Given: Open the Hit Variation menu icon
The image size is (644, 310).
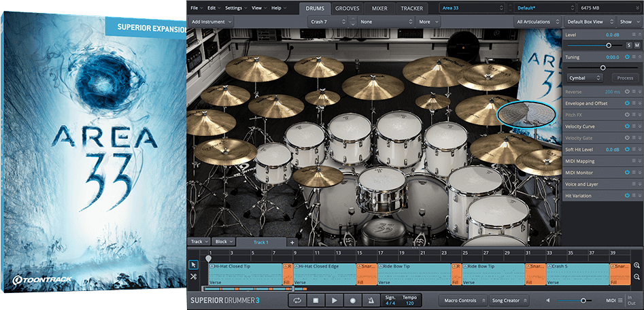Looking at the screenshot, I should (x=634, y=195).
